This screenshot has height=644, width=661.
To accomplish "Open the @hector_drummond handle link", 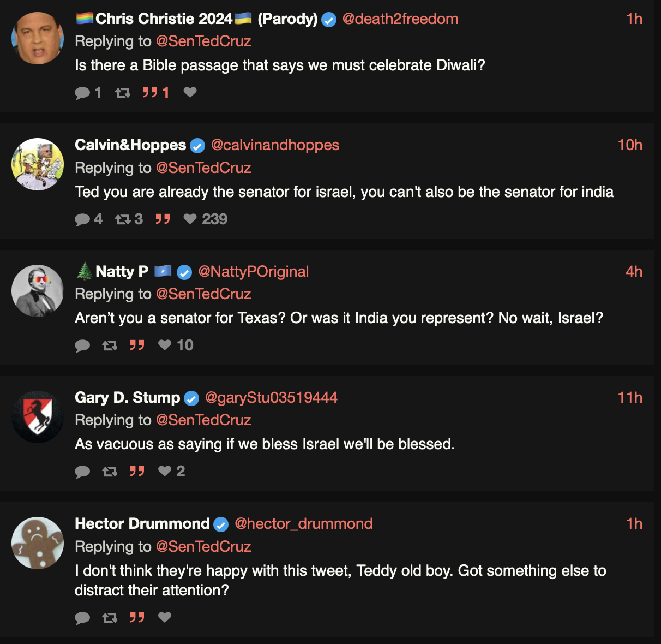I will coord(303,524).
